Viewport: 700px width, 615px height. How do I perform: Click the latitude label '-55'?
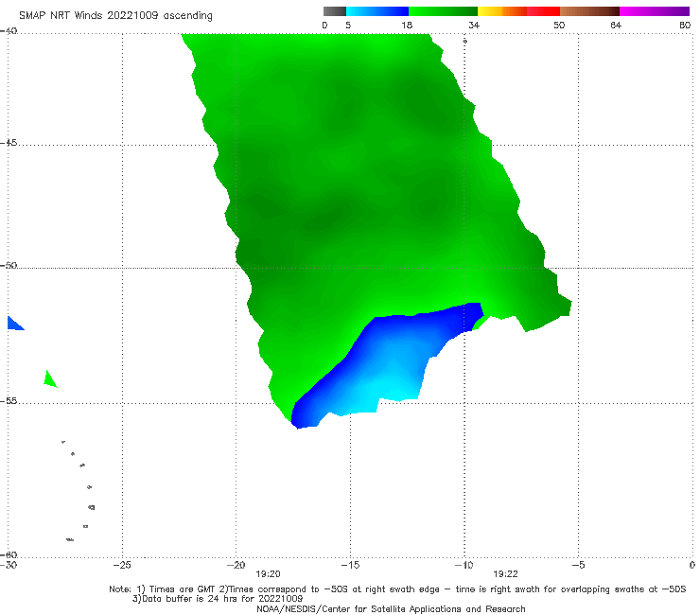[x=9, y=401]
